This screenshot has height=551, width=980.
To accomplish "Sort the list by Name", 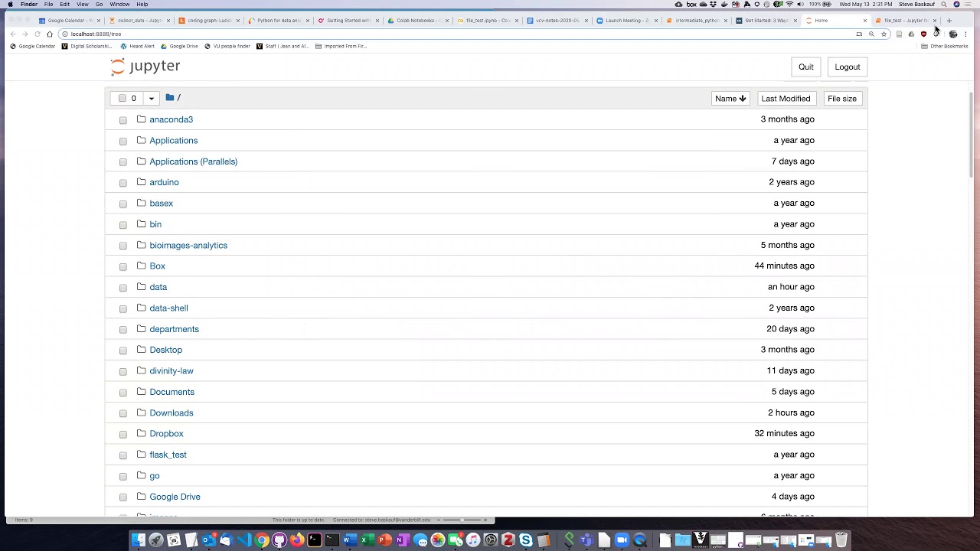I will 730,99.
